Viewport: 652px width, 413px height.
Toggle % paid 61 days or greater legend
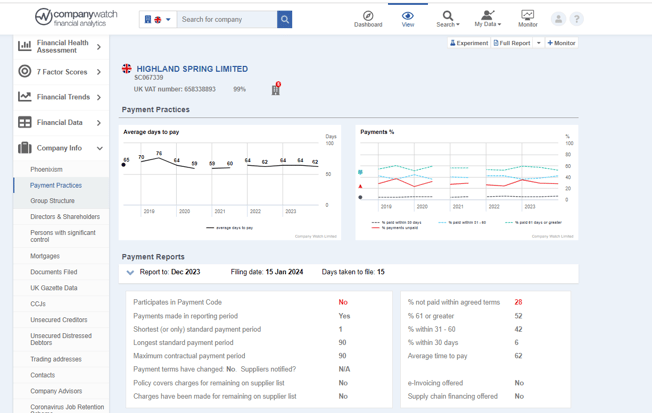pyautogui.click(x=533, y=223)
